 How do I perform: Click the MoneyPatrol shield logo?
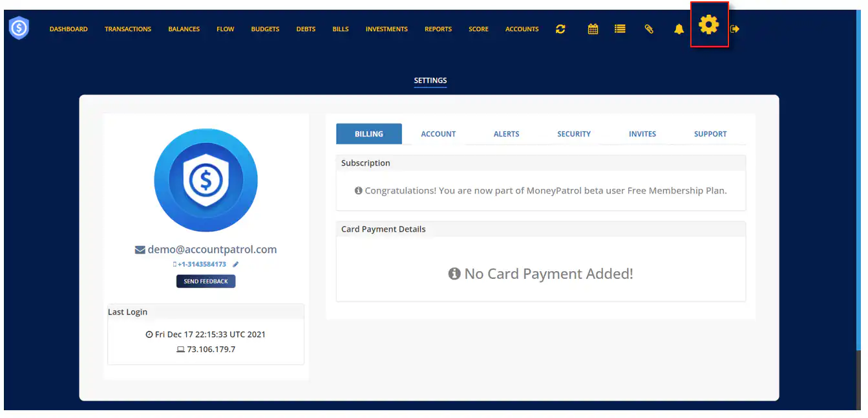point(19,28)
